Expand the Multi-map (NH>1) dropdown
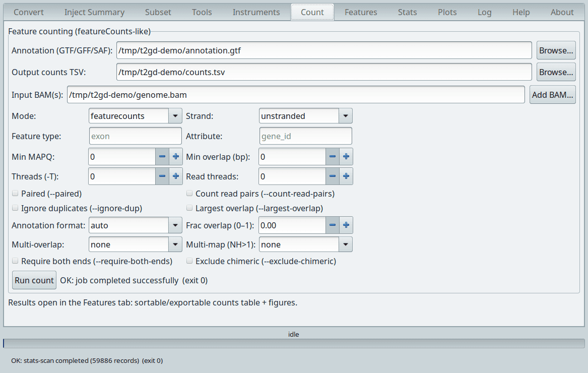This screenshot has width=588, height=373. [306, 244]
